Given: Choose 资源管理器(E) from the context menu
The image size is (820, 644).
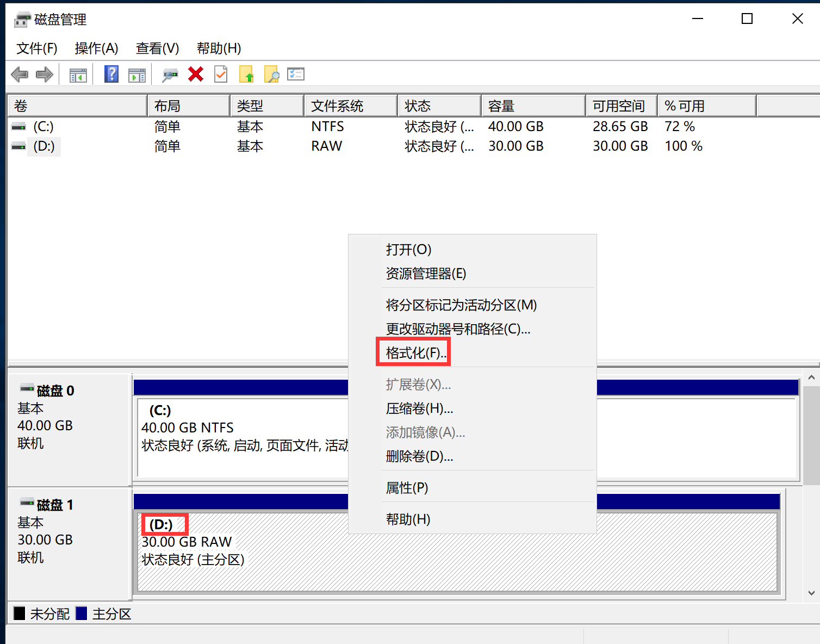Looking at the screenshot, I should click(472, 274).
